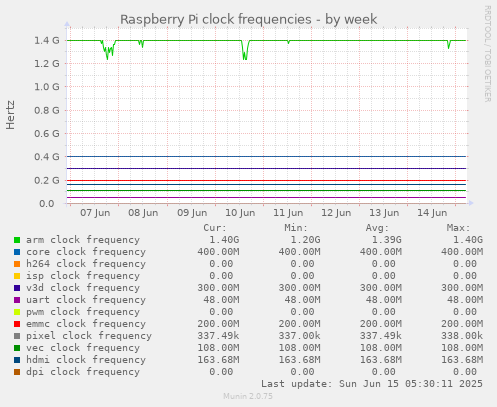The width and height of the screenshot is (497, 407).
Task: Click the 0.2 G y-axis tick label
Action: point(47,180)
